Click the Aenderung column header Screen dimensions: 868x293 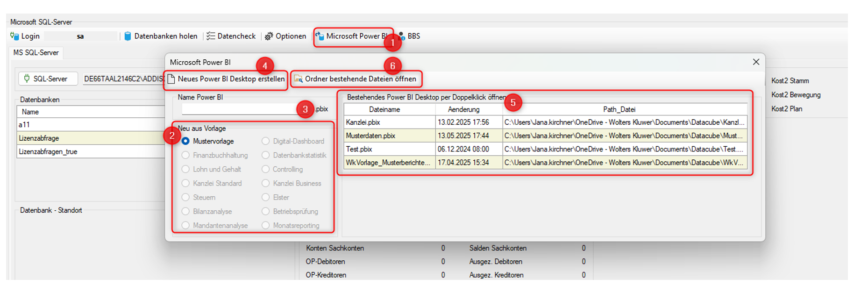[469, 109]
